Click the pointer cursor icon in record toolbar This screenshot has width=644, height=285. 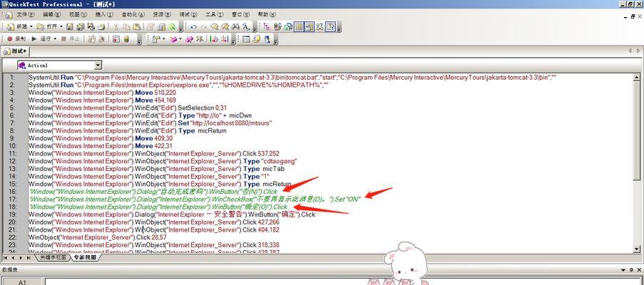pyautogui.click(x=101, y=39)
